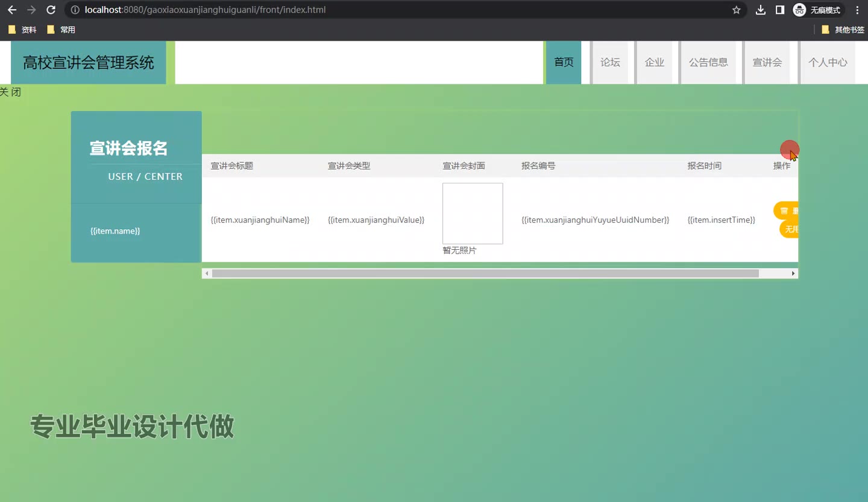This screenshot has width=868, height=502.
Task: Switch to the 首页 nav tab
Action: click(x=564, y=62)
